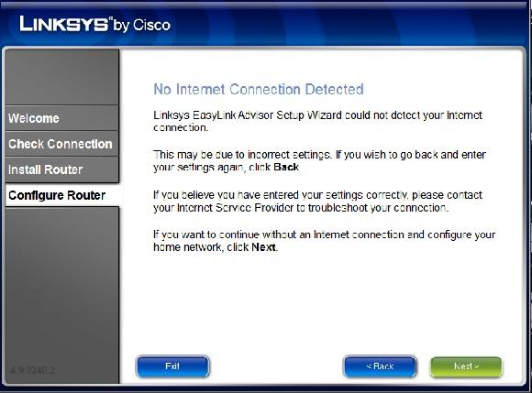Viewport: 532px width, 393px height.
Task: Select the Welcome step in sidebar
Action: click(61, 118)
